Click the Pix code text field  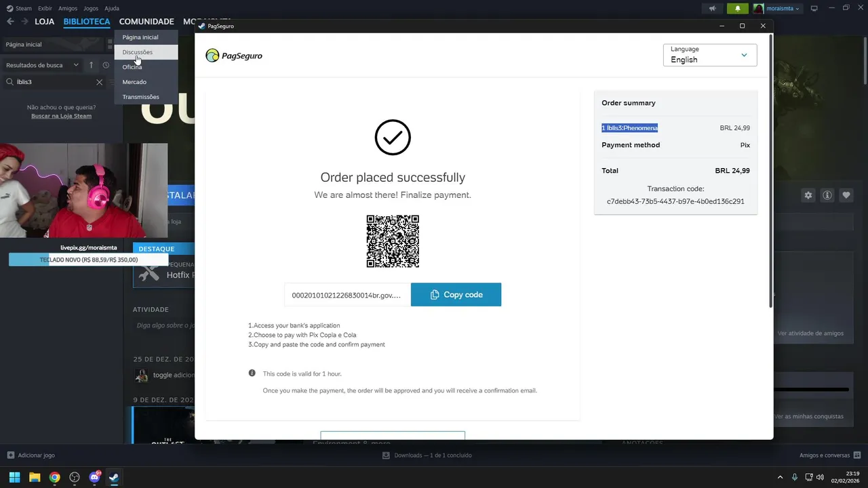(347, 295)
